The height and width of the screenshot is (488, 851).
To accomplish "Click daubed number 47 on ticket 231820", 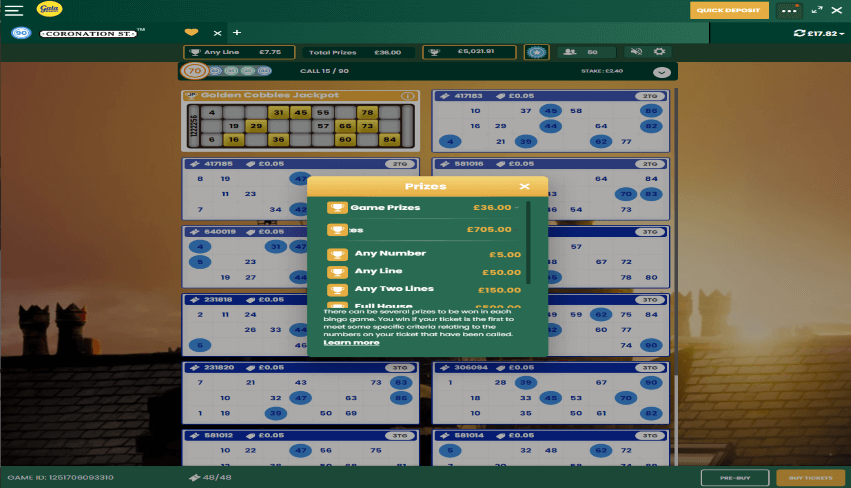I will pyautogui.click(x=301, y=398).
